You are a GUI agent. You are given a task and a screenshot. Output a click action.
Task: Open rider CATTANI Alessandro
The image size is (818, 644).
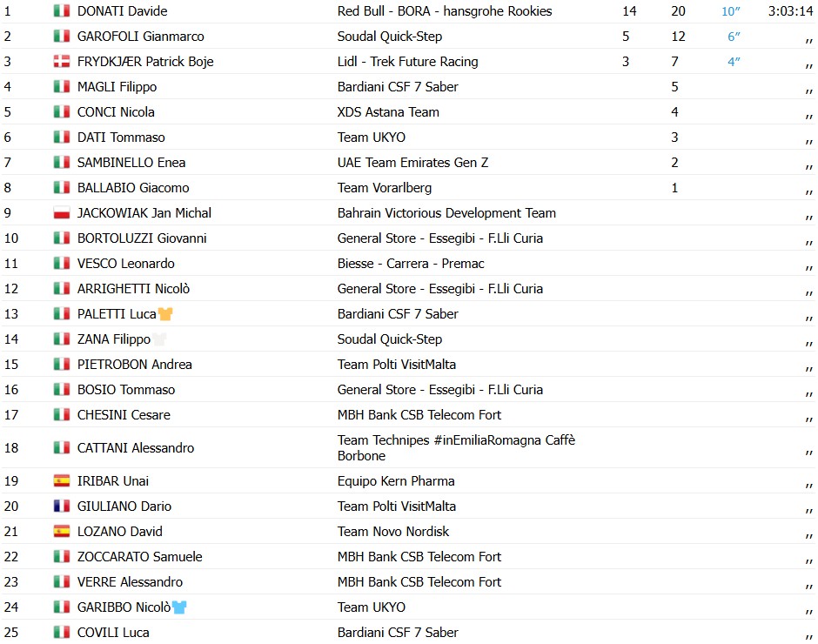pos(136,448)
